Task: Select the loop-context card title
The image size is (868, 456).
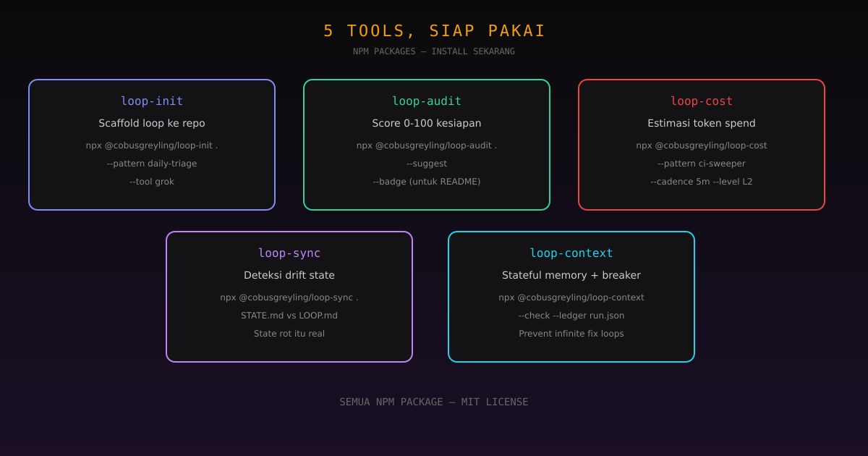Action: pyautogui.click(x=571, y=253)
